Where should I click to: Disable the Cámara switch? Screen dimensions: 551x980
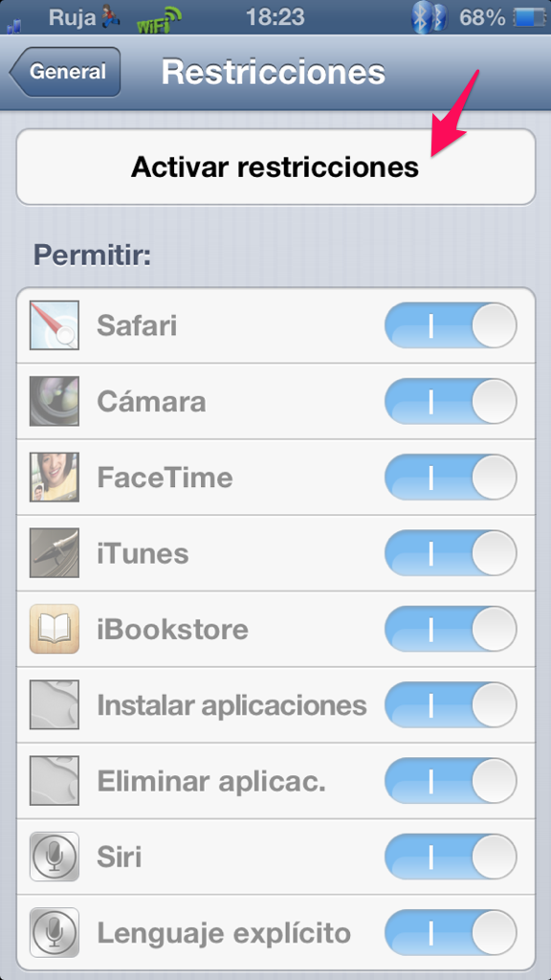click(451, 401)
